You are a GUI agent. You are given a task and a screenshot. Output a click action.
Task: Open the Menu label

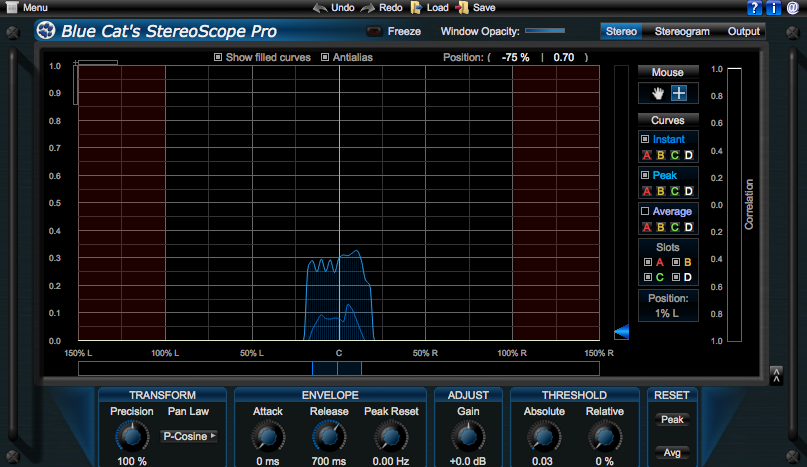pos(35,8)
